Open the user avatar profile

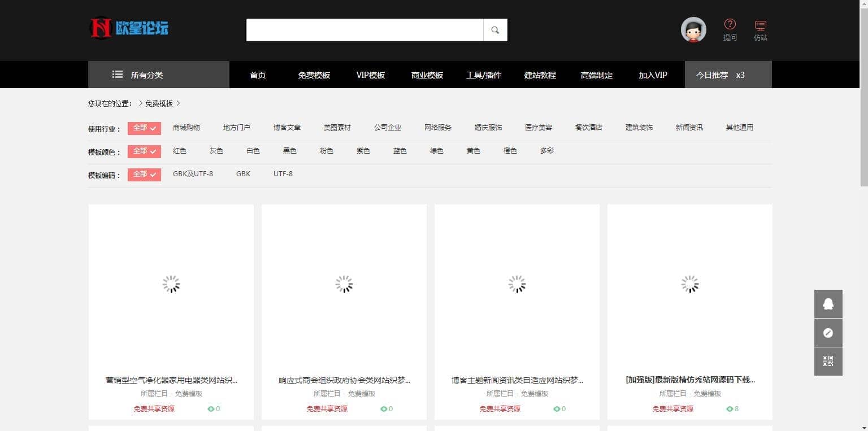[x=693, y=30]
